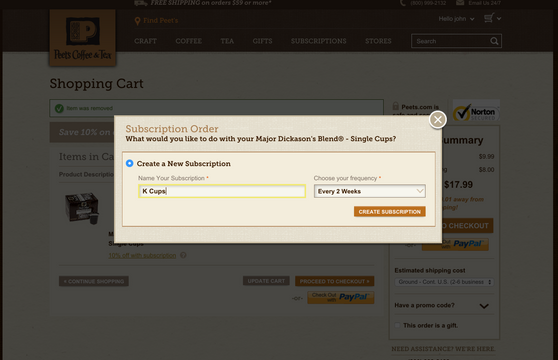Focus the Name Your Subscription field
The height and width of the screenshot is (360, 558).
222,191
